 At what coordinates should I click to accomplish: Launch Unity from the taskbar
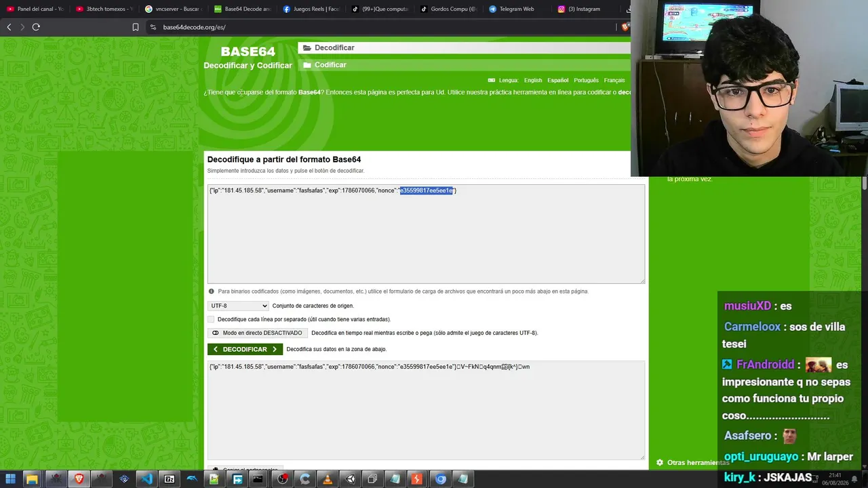tap(350, 479)
